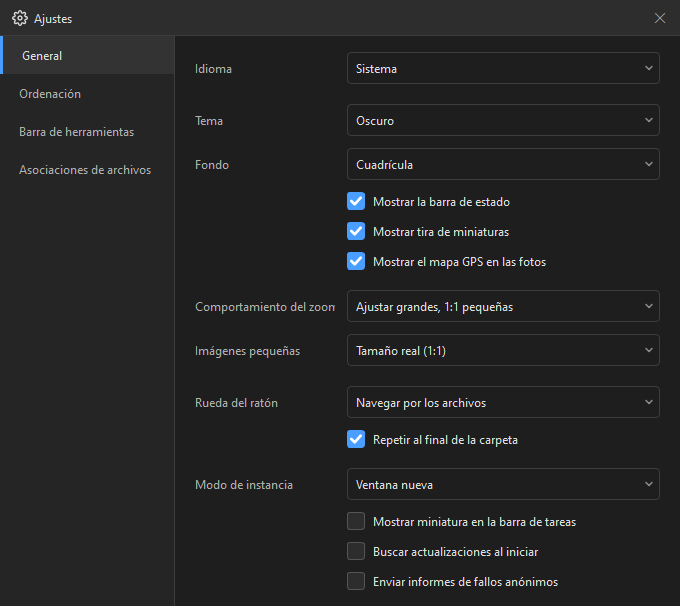Open the Rueda del ratón dropdown

coord(503,402)
